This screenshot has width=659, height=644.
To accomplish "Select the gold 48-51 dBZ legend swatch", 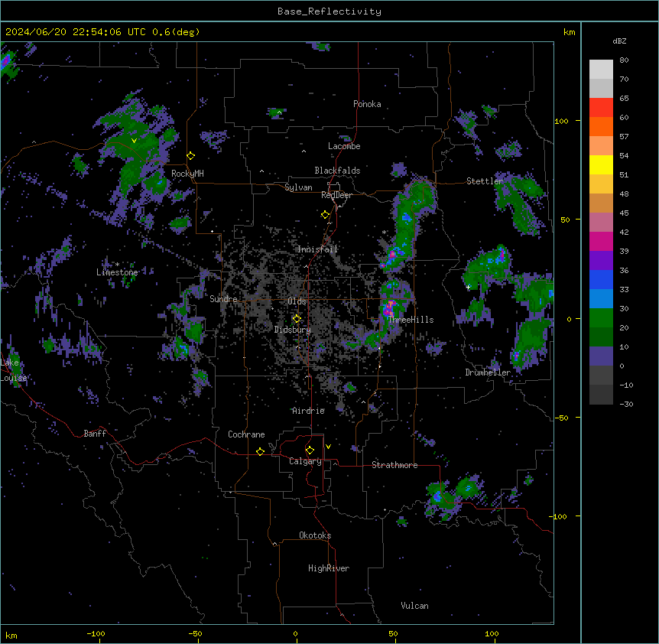I will (601, 184).
